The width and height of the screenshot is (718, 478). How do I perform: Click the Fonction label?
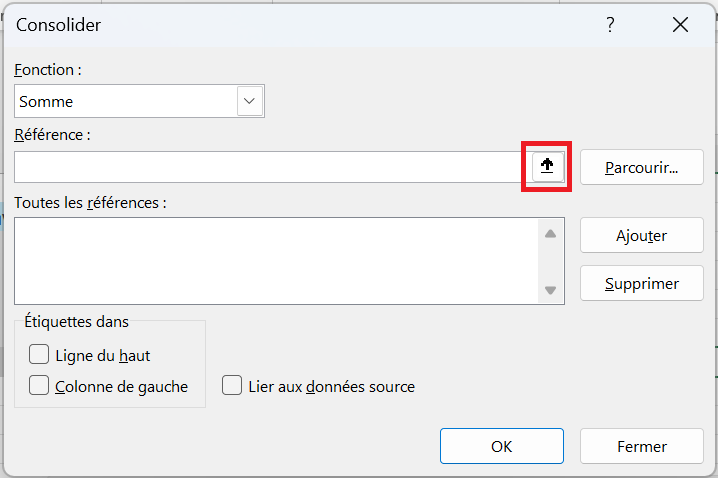pos(47,70)
